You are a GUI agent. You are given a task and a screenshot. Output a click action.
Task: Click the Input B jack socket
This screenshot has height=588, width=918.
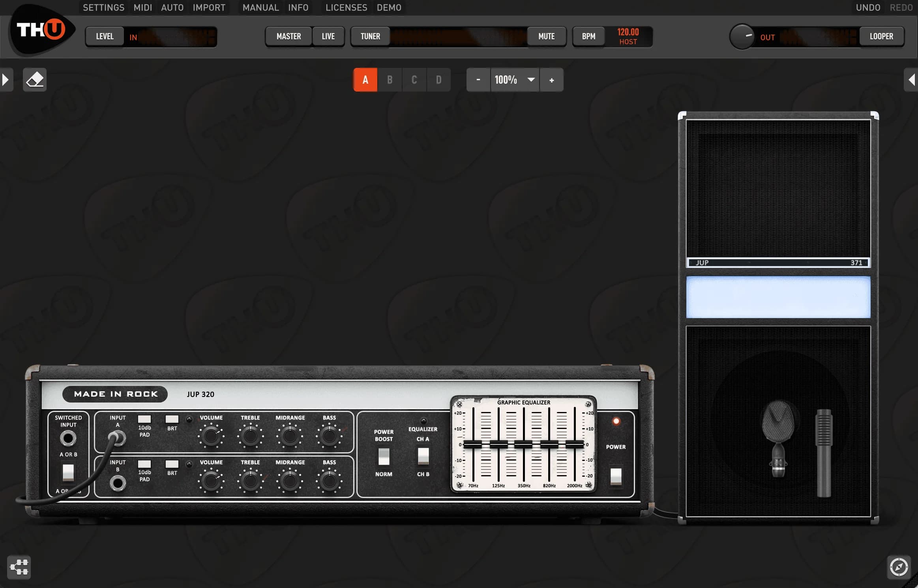point(118,483)
